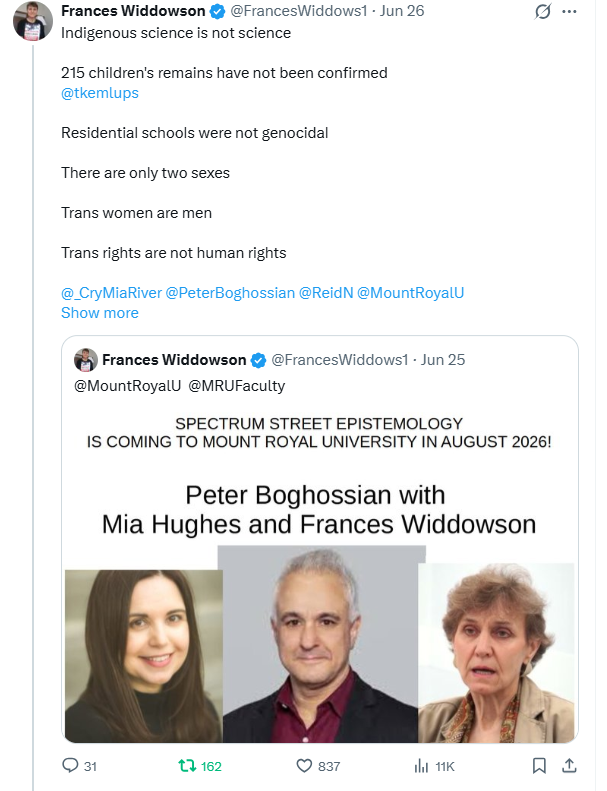
Task: Open the @tkemlups mention link
Action: click(x=100, y=93)
